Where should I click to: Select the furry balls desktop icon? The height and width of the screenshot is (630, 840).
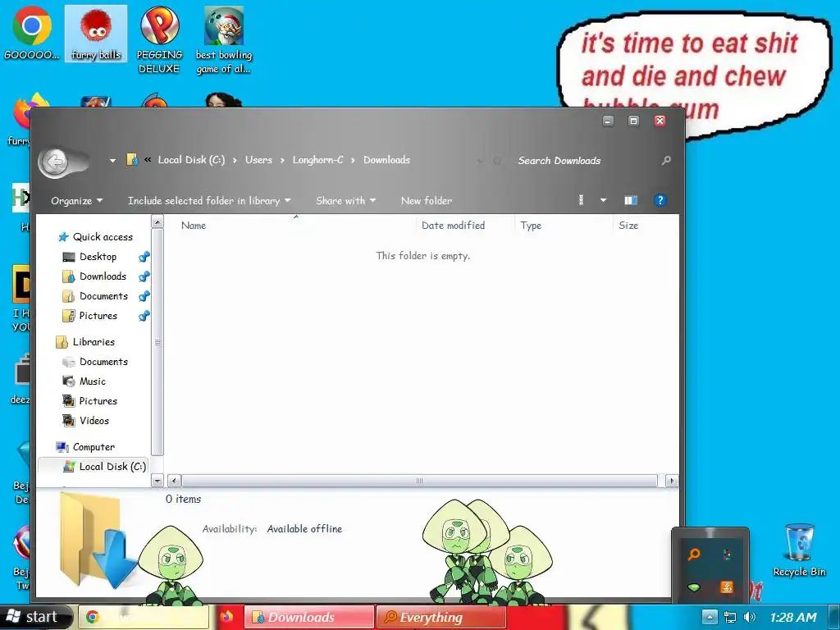pos(96,34)
